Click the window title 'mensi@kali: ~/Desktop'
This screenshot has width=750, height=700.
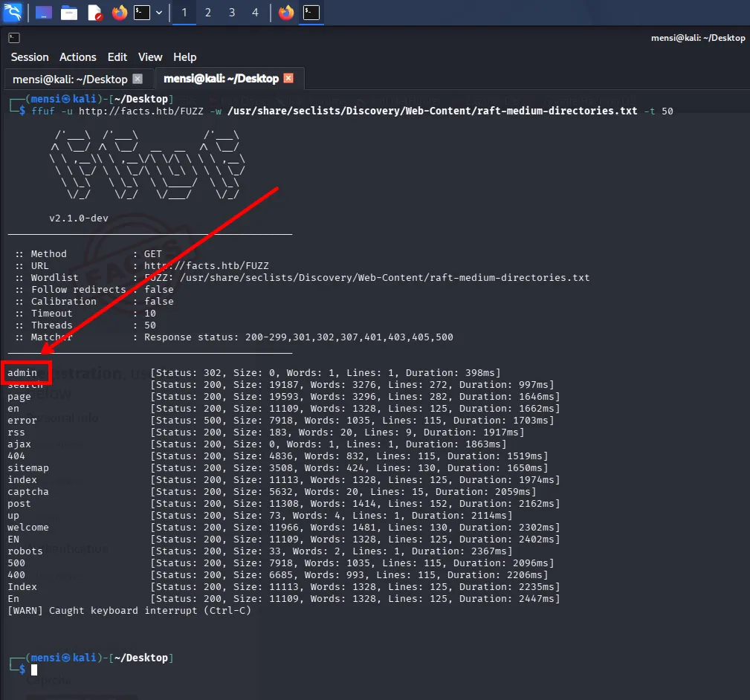[x=698, y=38]
